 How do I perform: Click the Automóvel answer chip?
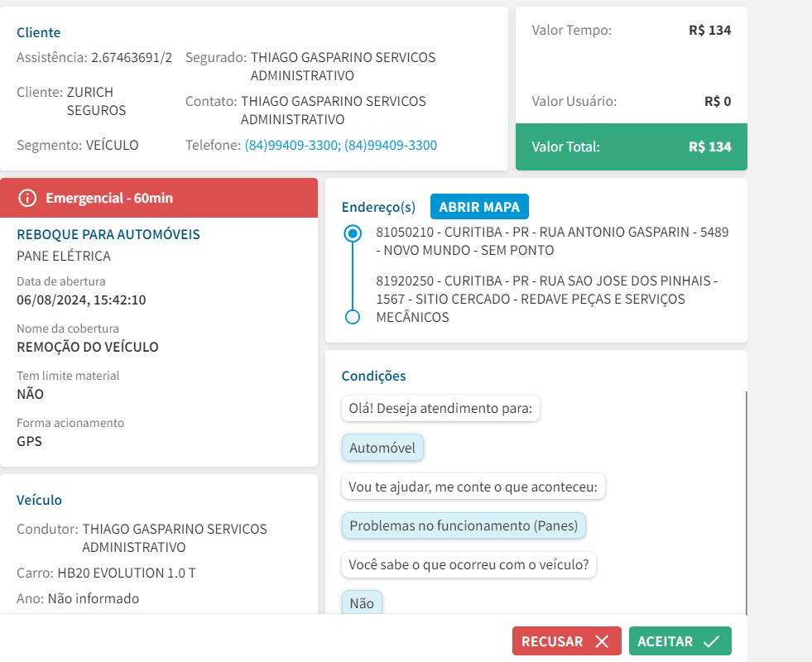[382, 448]
